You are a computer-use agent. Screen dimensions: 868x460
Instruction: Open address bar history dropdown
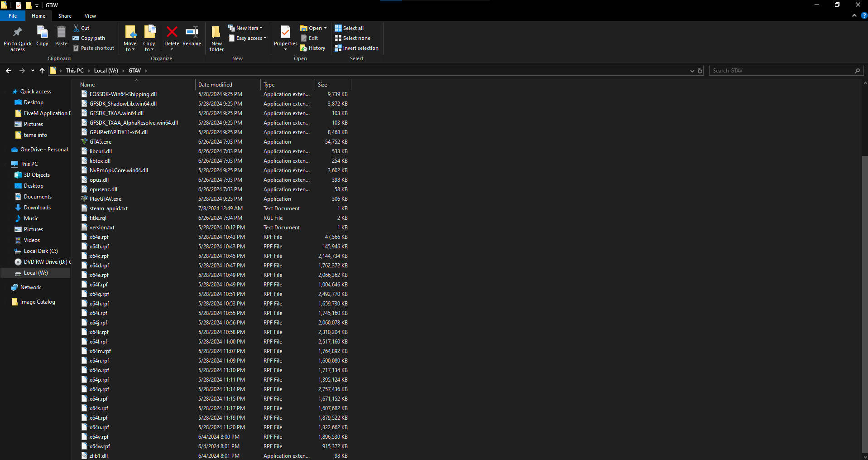[x=692, y=71]
